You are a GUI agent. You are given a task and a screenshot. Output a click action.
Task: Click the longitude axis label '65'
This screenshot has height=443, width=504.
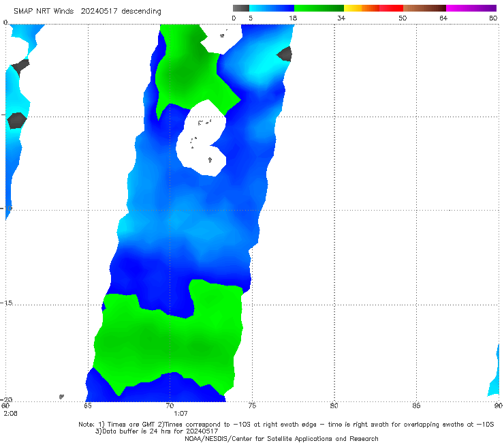click(x=88, y=406)
